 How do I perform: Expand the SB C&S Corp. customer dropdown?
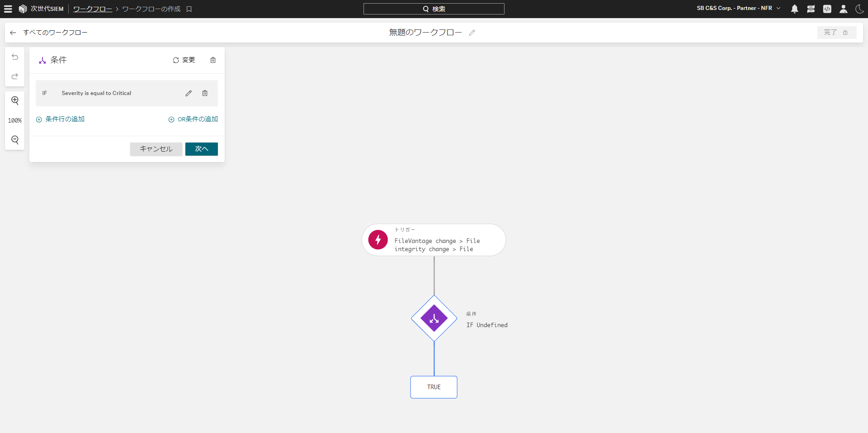tap(738, 8)
